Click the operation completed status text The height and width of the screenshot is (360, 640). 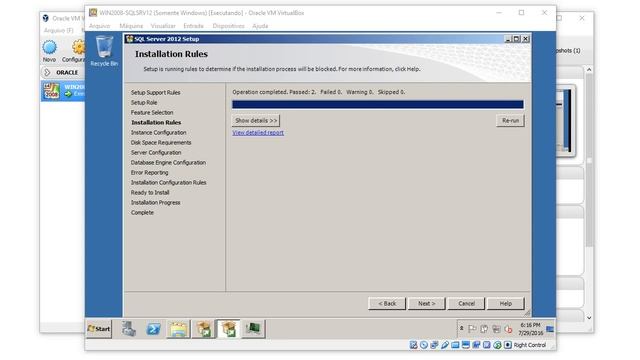(x=318, y=92)
